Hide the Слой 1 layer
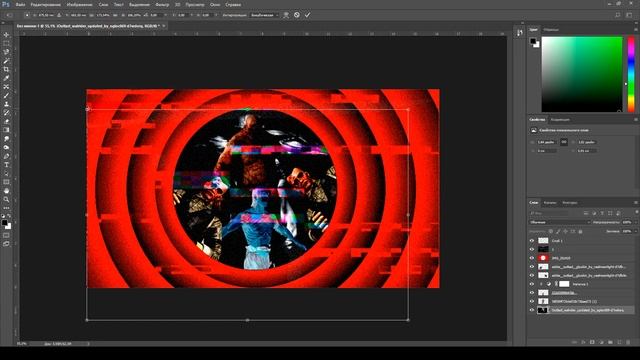Screen dimensions: 640x360 [532, 241]
